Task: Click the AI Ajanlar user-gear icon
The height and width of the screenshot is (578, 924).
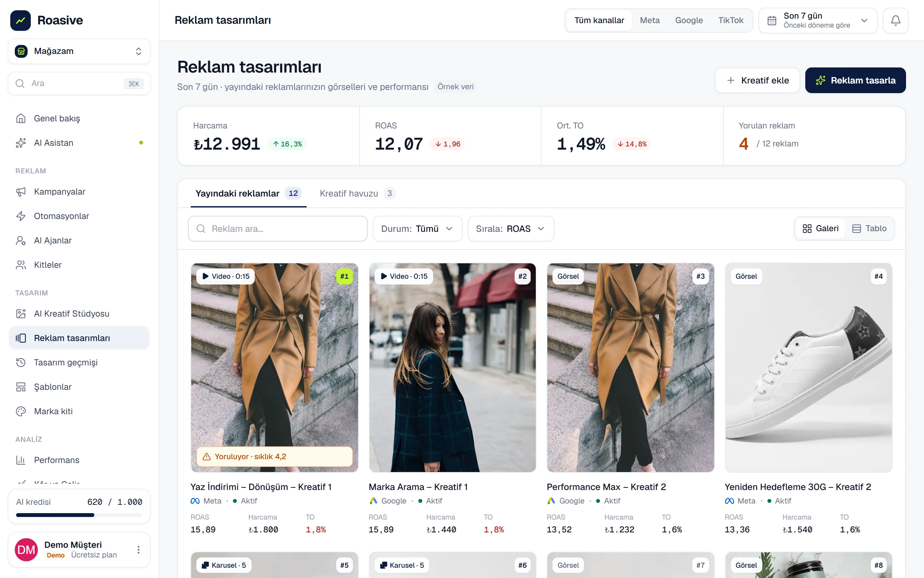Action: coord(21,241)
